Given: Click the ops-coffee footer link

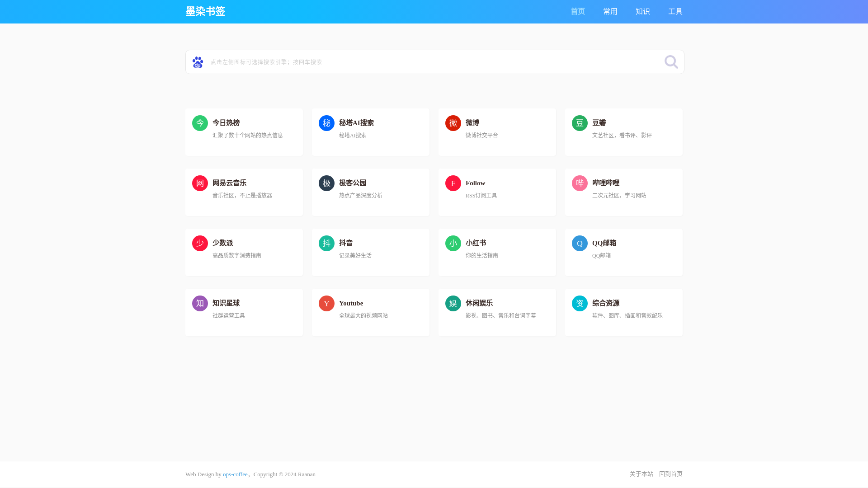Looking at the screenshot, I should pos(235,474).
